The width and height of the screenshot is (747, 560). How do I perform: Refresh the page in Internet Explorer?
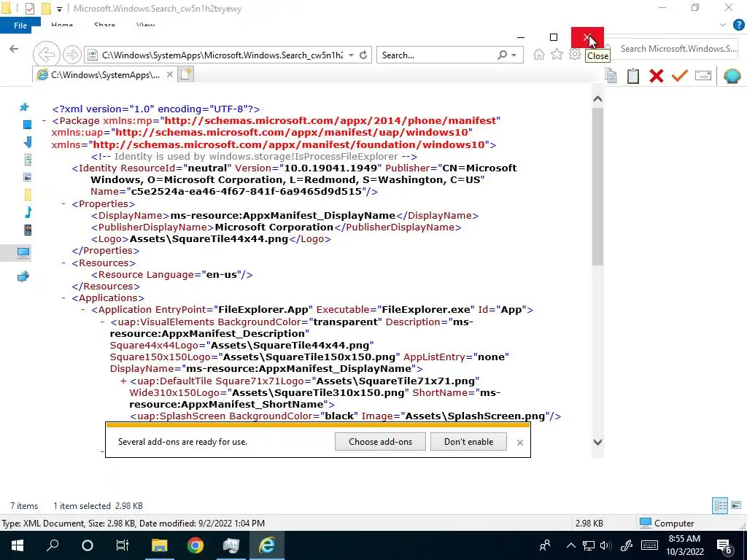point(363,55)
